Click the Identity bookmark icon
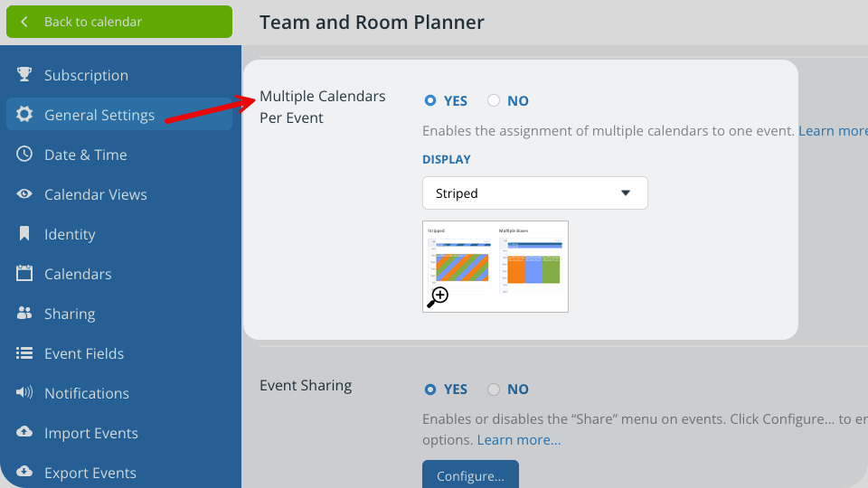Viewport: 868px width, 488px height. click(24, 234)
